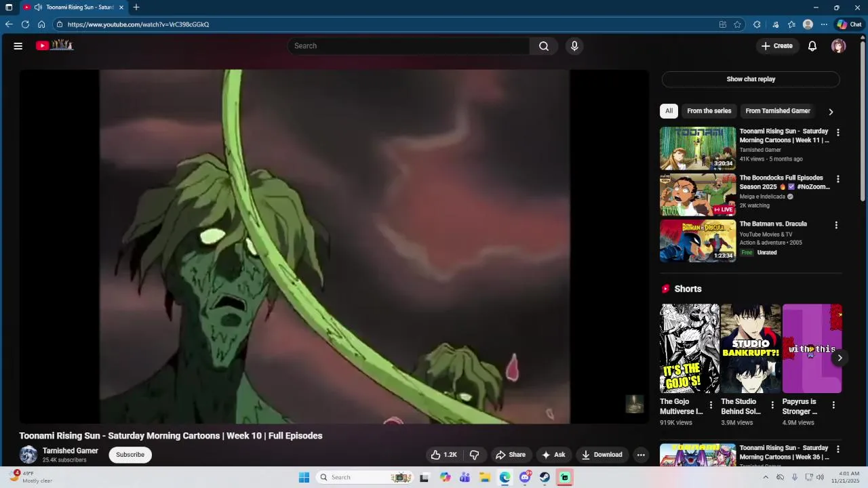This screenshot has width=868, height=488.
Task: Select the From the series chip
Action: tap(709, 111)
